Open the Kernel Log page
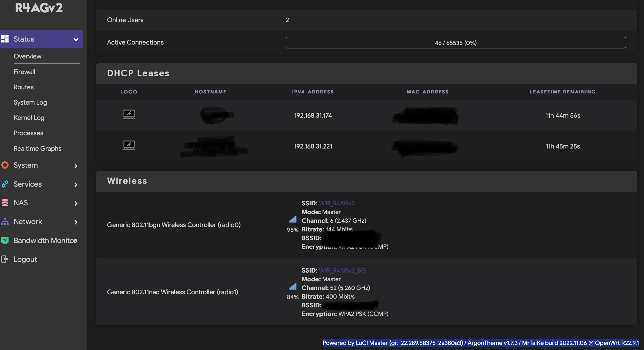Screen dimensions: 644x350 coord(29,118)
